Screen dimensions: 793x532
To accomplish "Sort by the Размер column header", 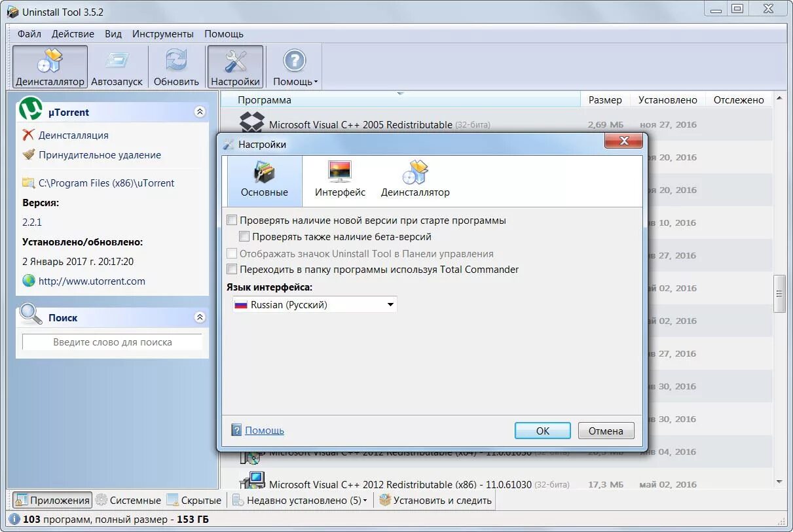I will (605, 100).
